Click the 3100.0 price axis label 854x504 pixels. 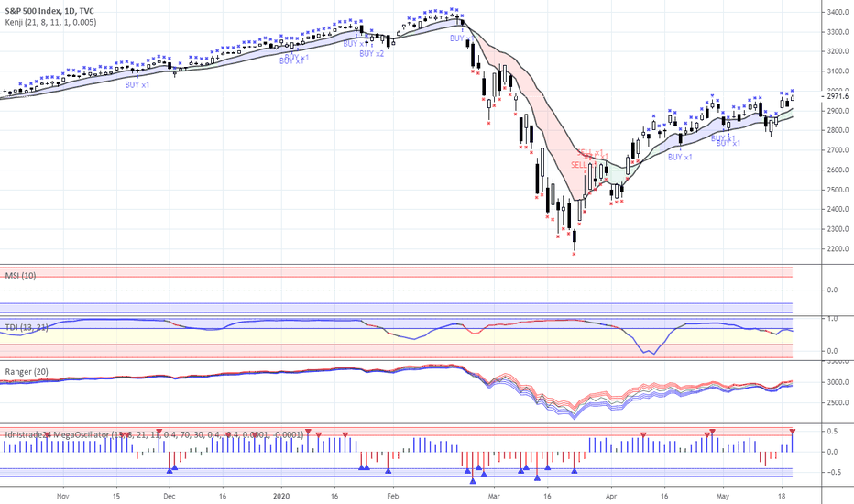point(838,71)
